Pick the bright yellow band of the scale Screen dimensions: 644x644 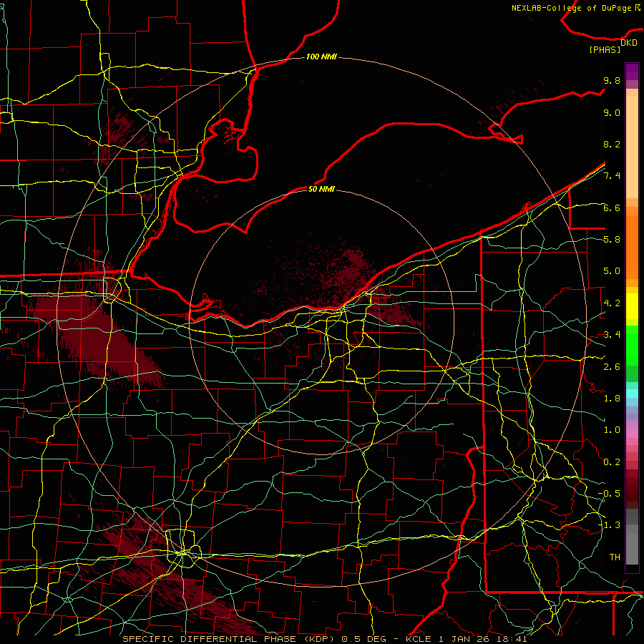coord(632,306)
